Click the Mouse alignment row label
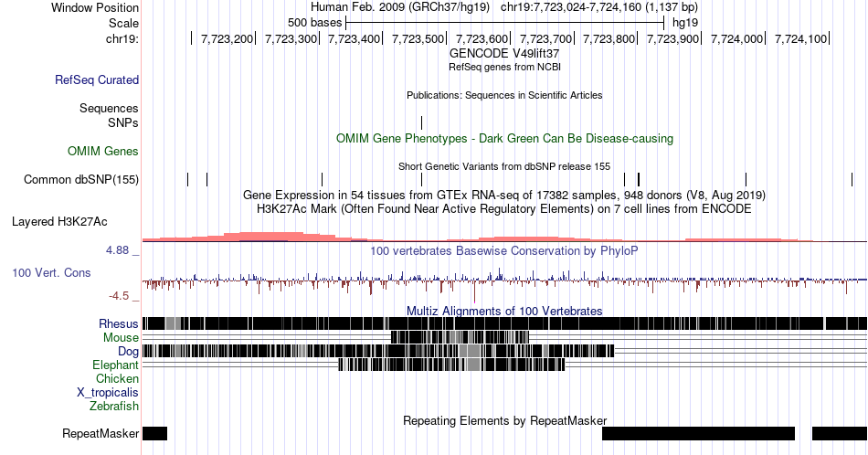The height and width of the screenshot is (455, 868). pos(121,338)
